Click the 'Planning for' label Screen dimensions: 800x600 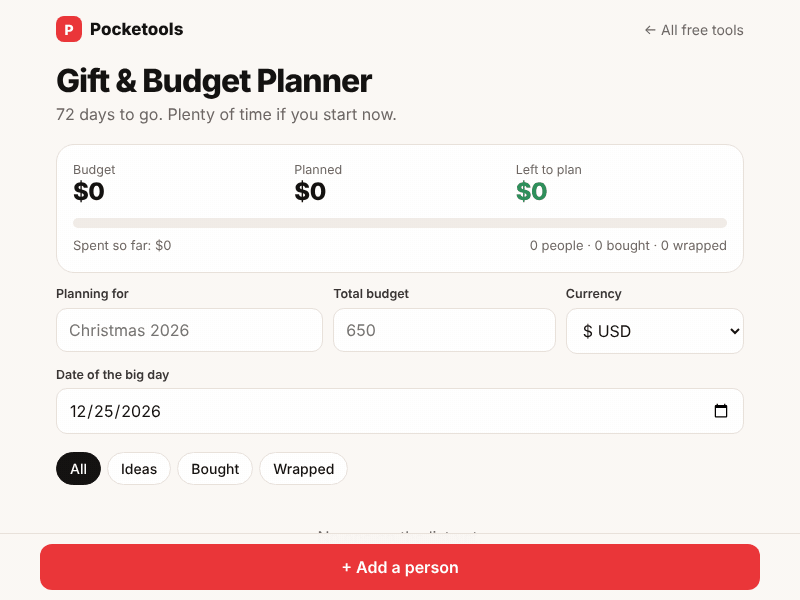(x=92, y=293)
